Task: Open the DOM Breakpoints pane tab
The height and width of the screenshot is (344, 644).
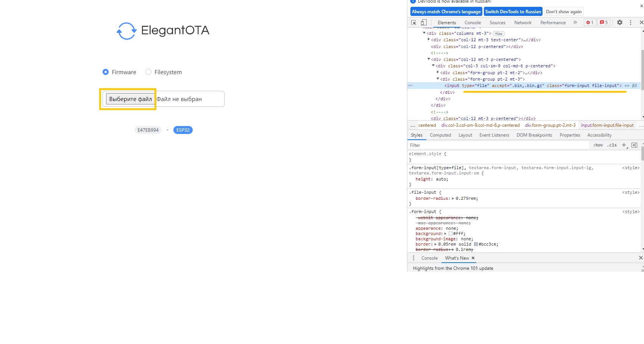Action: coord(534,135)
